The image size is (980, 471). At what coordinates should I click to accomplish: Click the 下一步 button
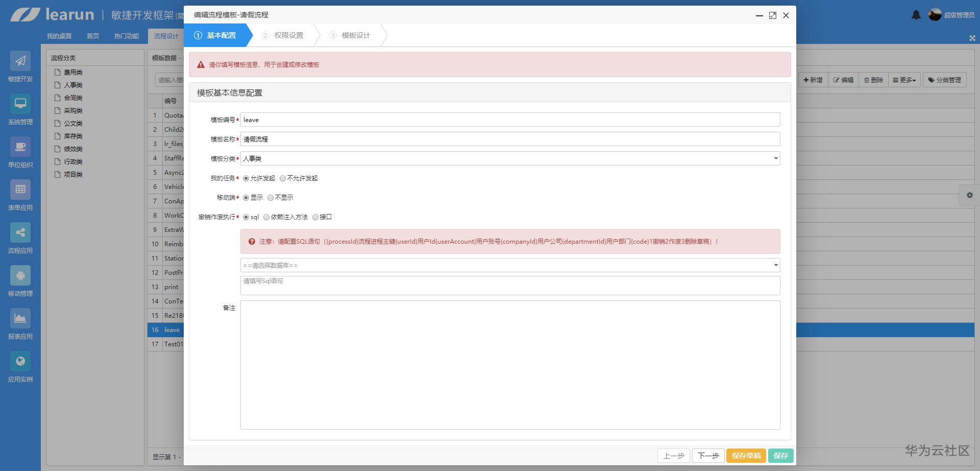click(x=708, y=455)
